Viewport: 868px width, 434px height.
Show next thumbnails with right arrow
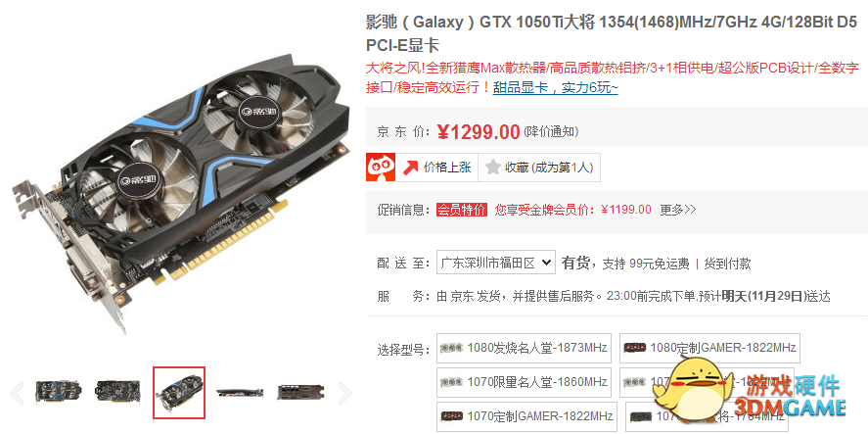coord(344,393)
